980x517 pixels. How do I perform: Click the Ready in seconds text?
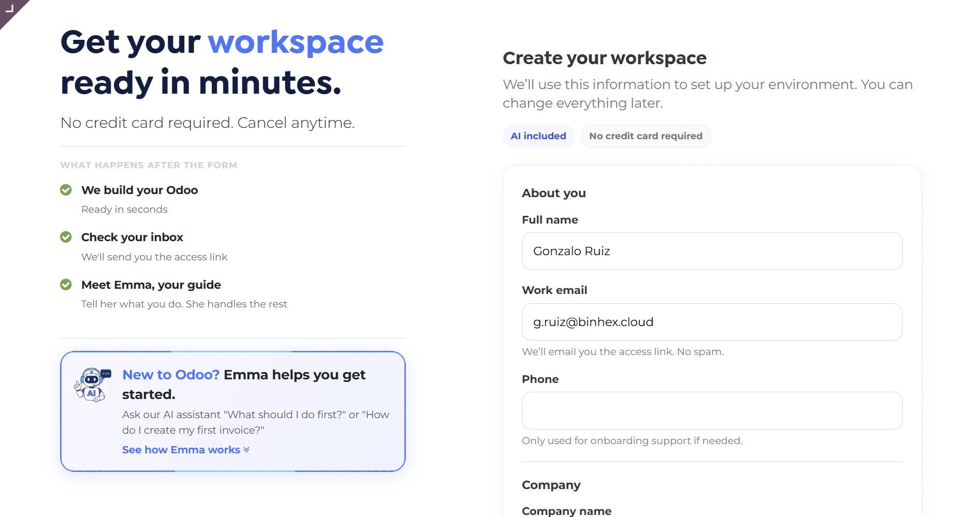point(124,210)
